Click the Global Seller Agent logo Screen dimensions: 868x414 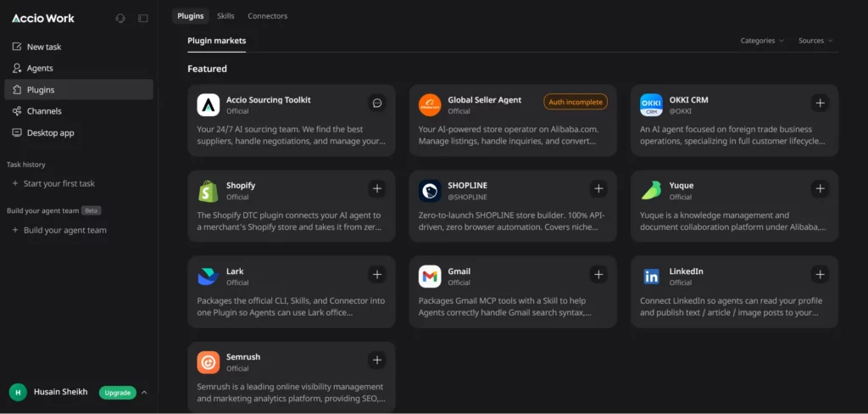click(x=430, y=104)
